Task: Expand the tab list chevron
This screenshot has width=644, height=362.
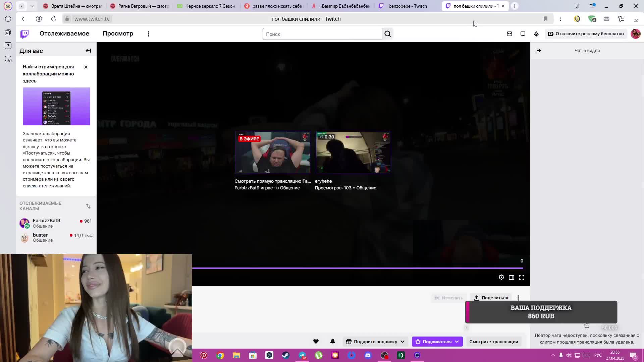Action: (x=32, y=6)
